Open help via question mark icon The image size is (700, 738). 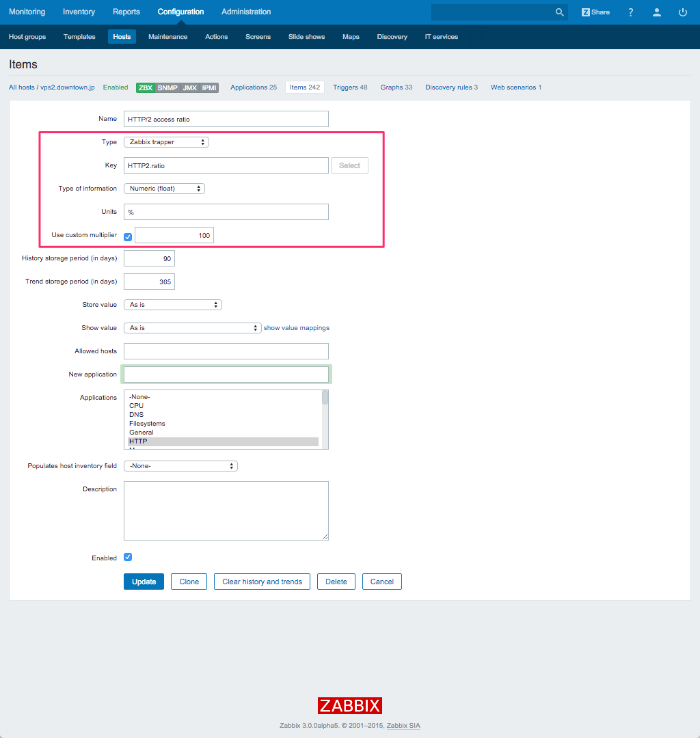631,12
